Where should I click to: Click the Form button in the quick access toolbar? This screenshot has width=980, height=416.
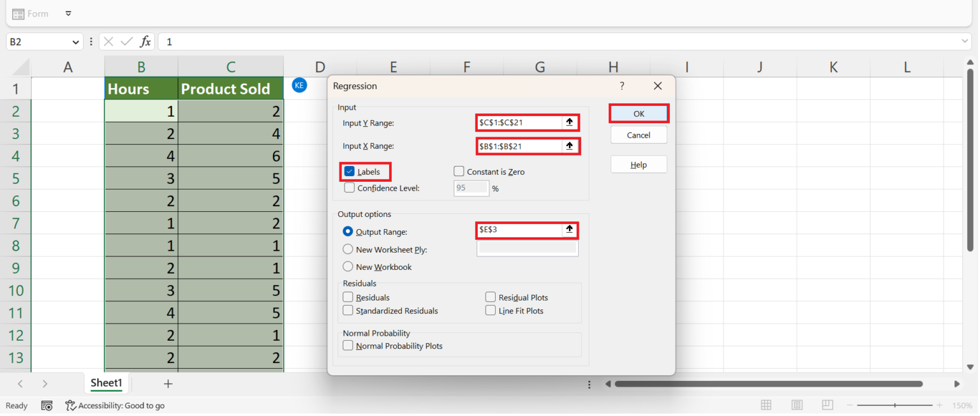[30, 13]
